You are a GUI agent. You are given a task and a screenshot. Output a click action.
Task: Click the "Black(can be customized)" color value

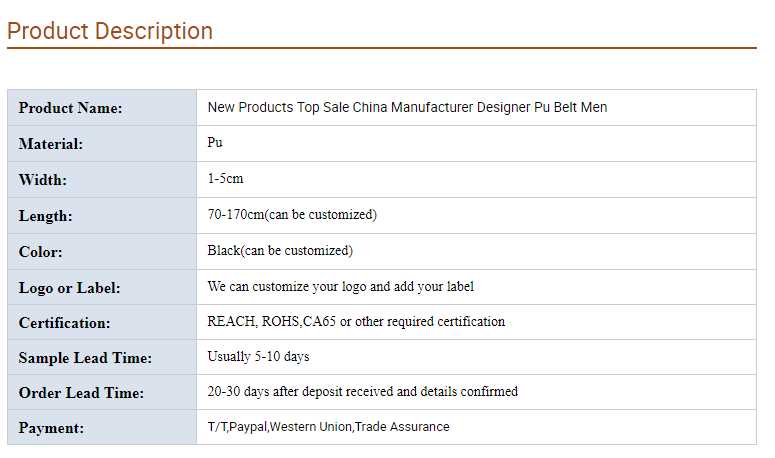[x=280, y=251]
